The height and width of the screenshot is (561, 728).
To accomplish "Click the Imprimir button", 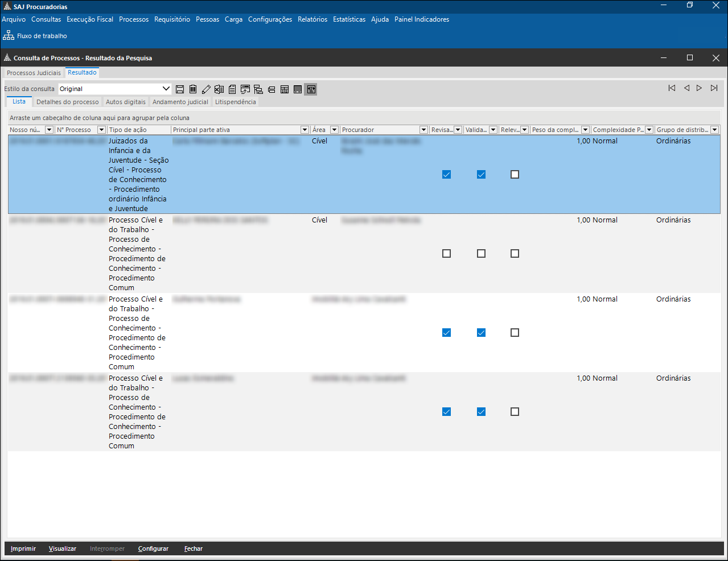I will point(23,548).
